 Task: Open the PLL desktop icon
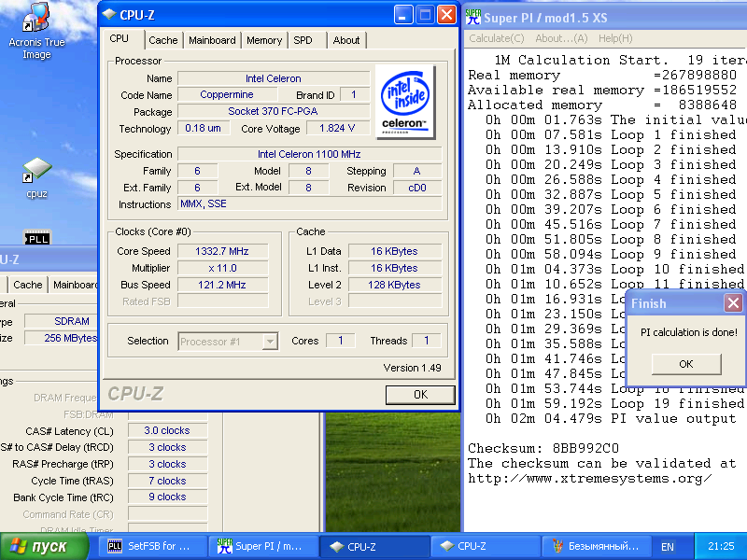point(37,237)
